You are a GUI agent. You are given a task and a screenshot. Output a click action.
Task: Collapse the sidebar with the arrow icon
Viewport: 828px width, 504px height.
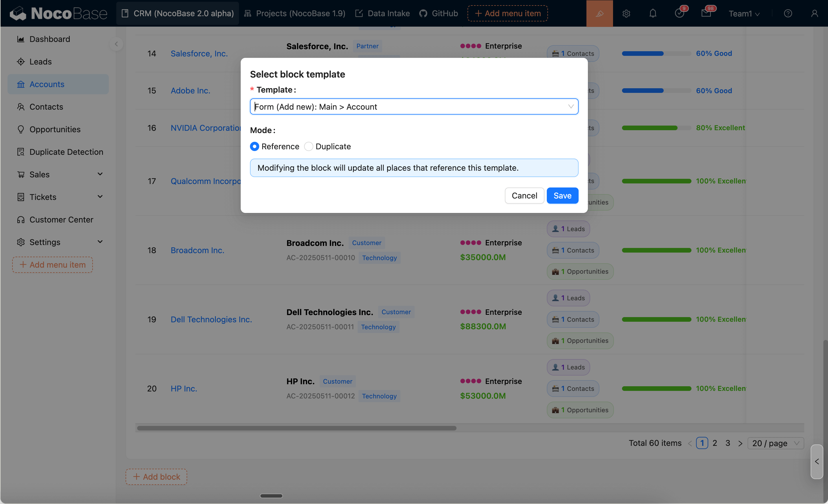[x=116, y=44]
